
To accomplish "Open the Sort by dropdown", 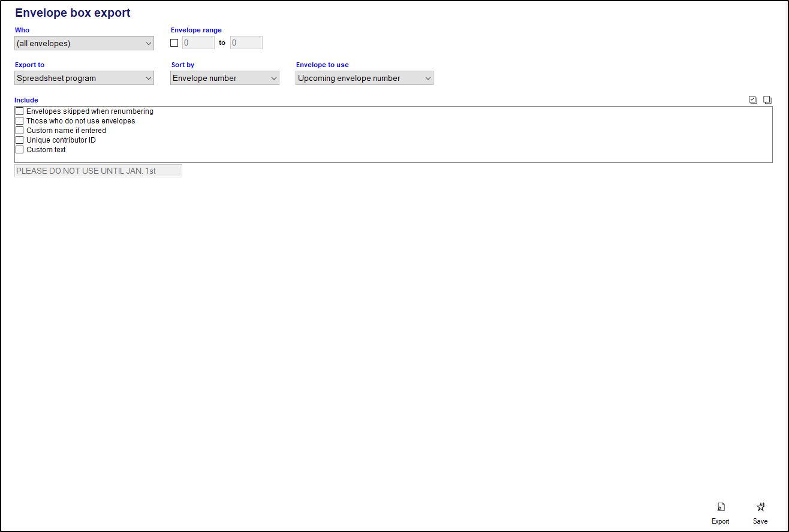I will (x=225, y=78).
